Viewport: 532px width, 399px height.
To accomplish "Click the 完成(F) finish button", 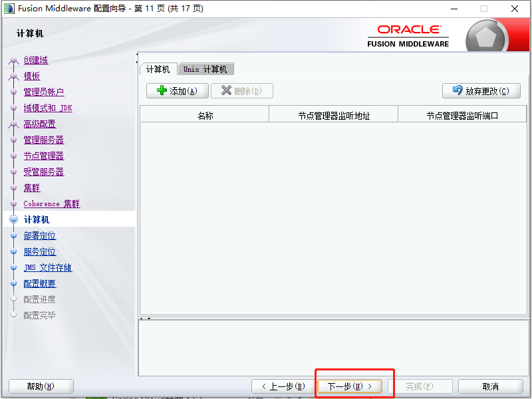I will 420,386.
